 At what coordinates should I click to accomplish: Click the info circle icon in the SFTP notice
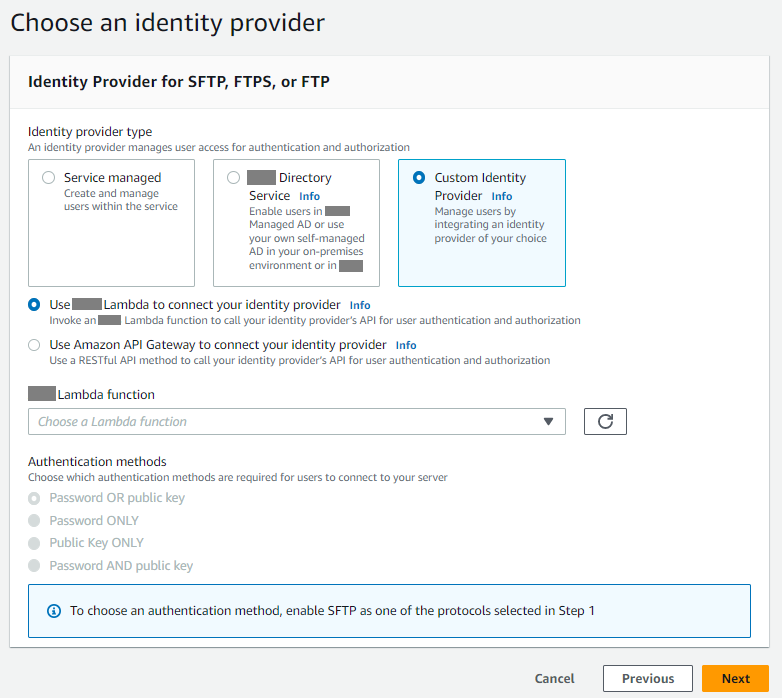click(54, 611)
